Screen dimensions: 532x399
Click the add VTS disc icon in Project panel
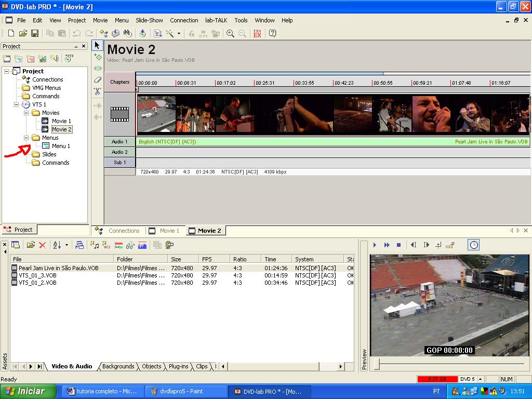click(69, 58)
